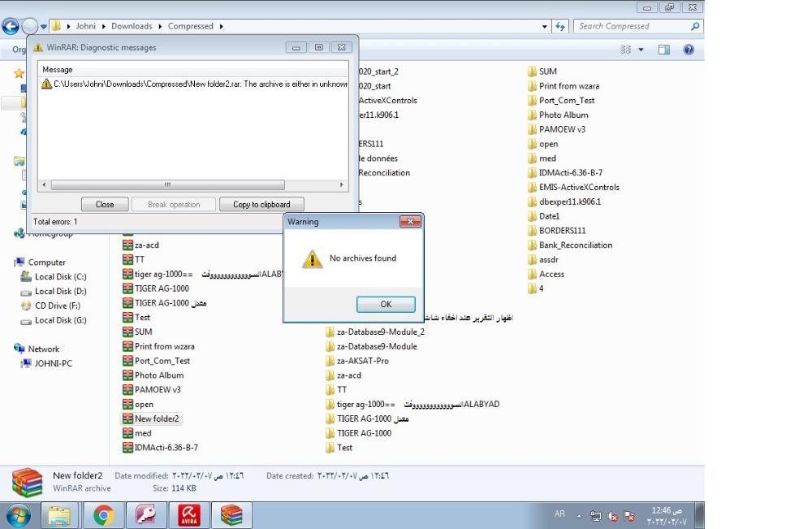Open WinRAR icon on the taskbar
The width and height of the screenshot is (812, 529).
point(231,515)
